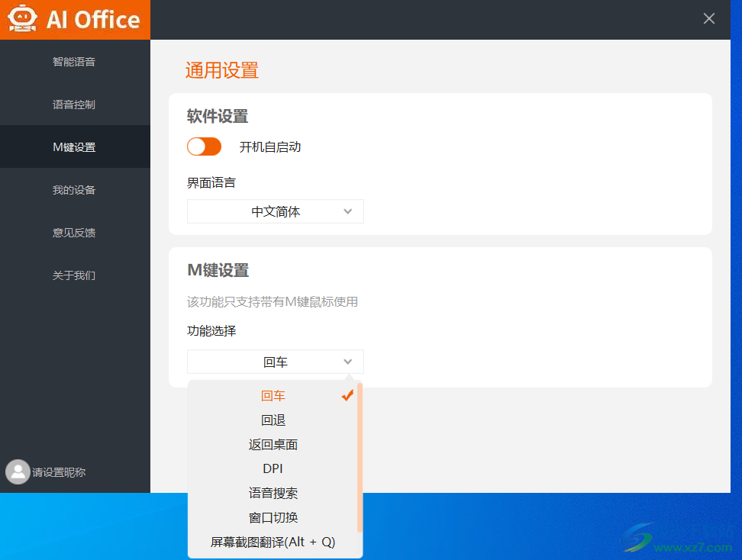This screenshot has width=742, height=560.
Task: Click the AI Office robot logo icon
Action: click(x=22, y=18)
